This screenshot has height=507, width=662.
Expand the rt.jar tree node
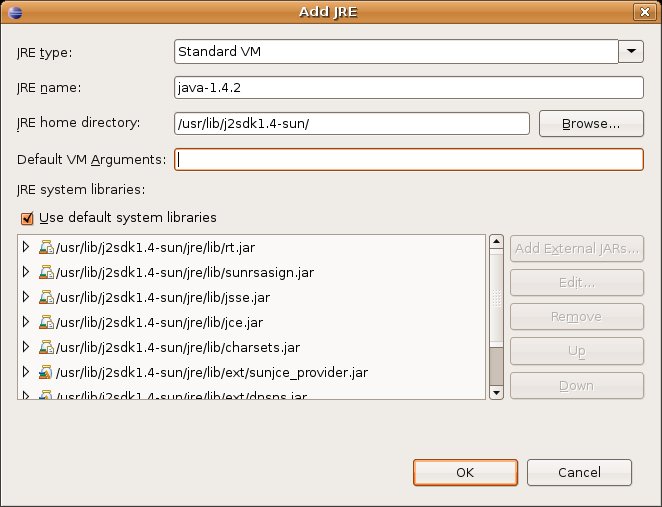coord(27,246)
